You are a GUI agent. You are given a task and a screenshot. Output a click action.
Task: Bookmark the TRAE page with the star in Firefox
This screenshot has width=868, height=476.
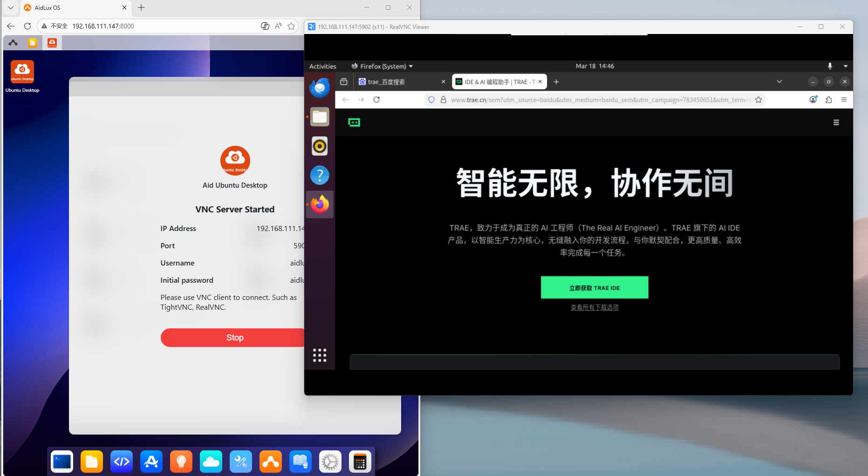pos(759,100)
